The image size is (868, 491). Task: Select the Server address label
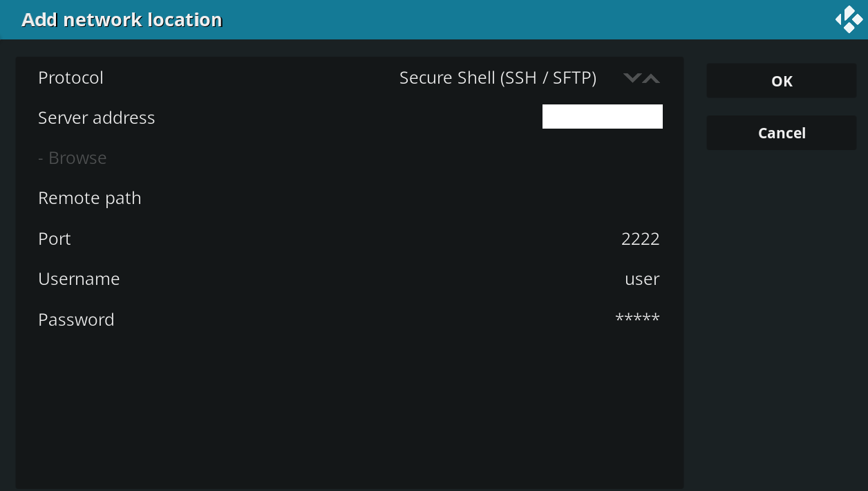[x=96, y=118]
